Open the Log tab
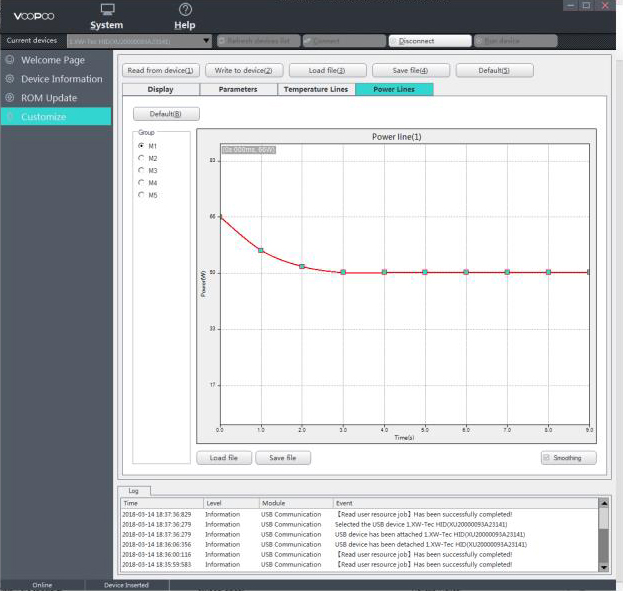This screenshot has height=591, width=623. click(134, 491)
